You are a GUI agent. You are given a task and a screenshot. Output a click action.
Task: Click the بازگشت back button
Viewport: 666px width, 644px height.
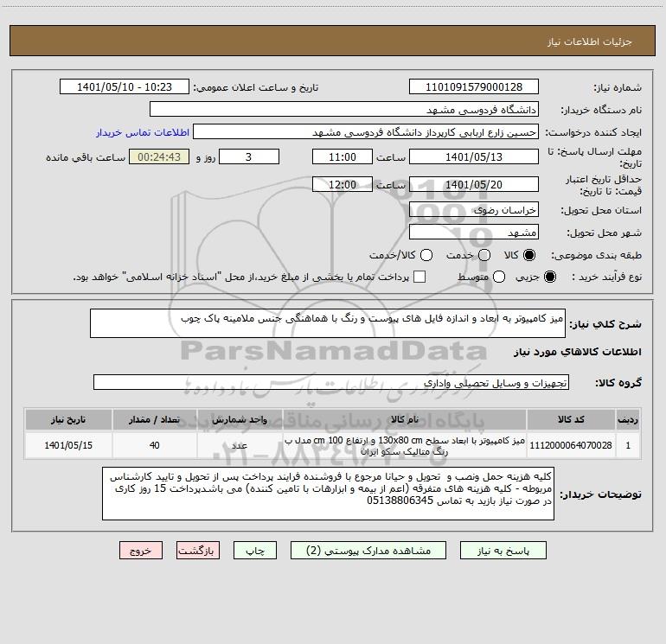coord(198,551)
